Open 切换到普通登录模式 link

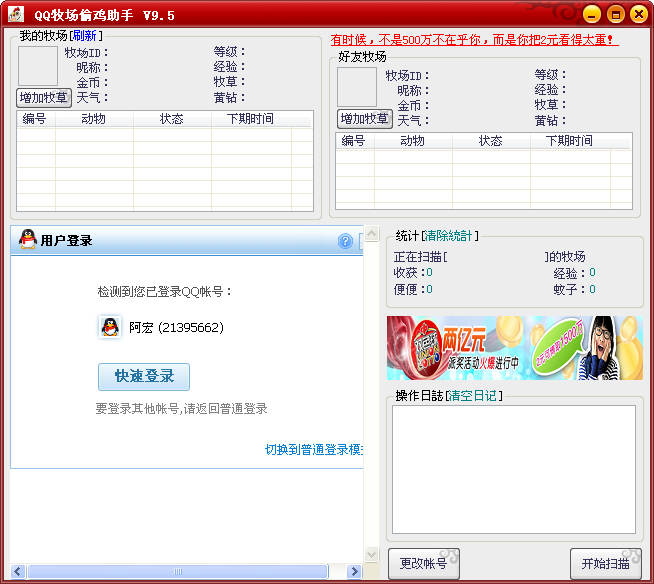[x=314, y=450]
